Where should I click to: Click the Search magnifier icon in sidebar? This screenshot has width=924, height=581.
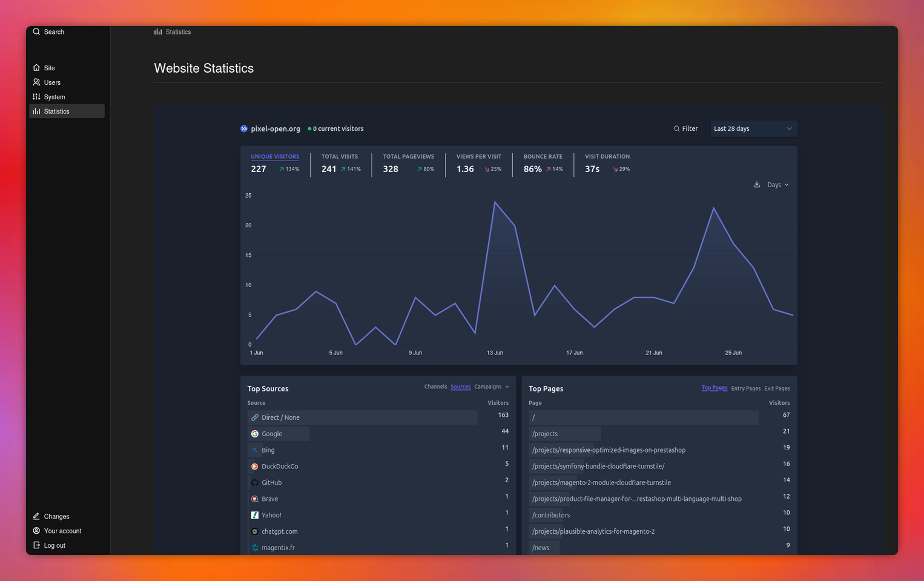point(36,32)
